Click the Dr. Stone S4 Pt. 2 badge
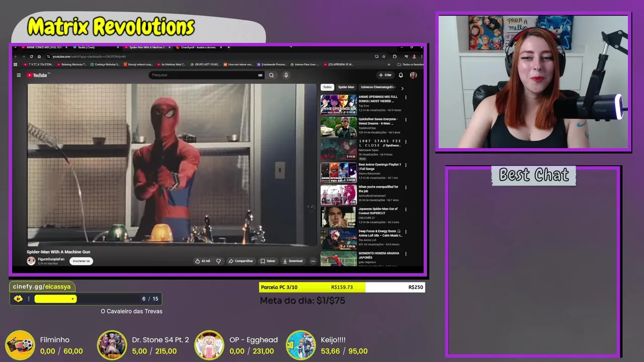The image size is (644, 362). [112, 345]
